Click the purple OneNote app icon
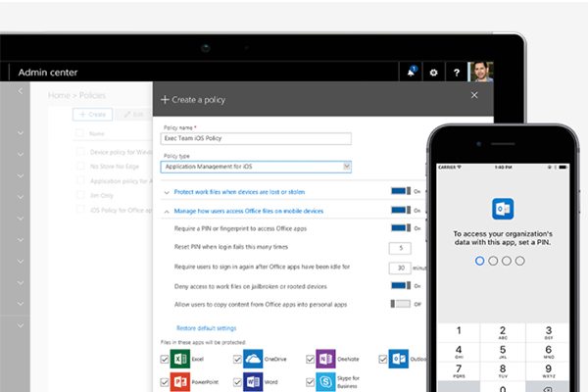The image size is (588, 392). coord(325,359)
